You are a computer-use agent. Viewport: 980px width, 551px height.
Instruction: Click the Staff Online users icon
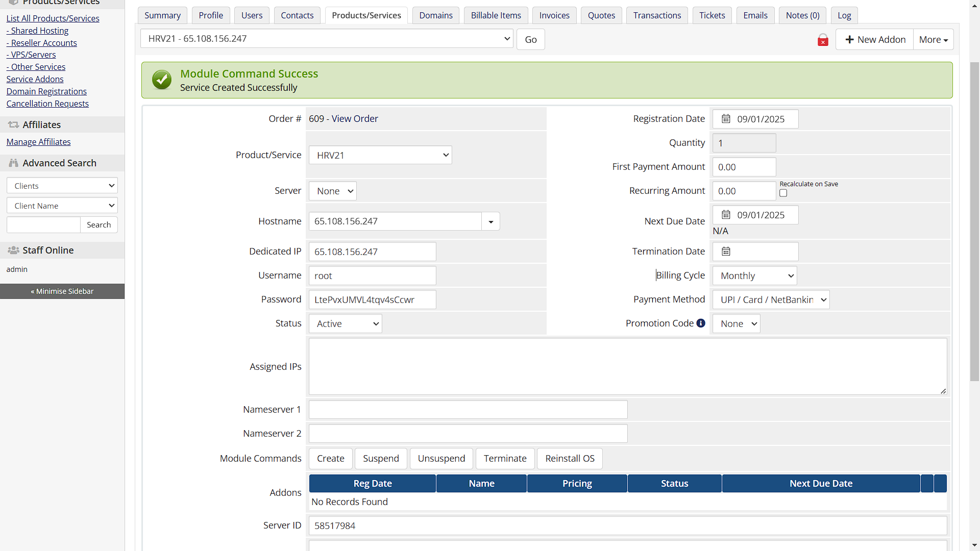pyautogui.click(x=13, y=250)
